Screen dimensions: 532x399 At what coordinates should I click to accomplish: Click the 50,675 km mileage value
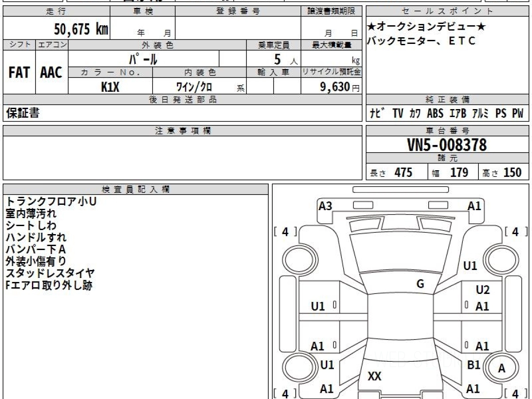coord(81,29)
